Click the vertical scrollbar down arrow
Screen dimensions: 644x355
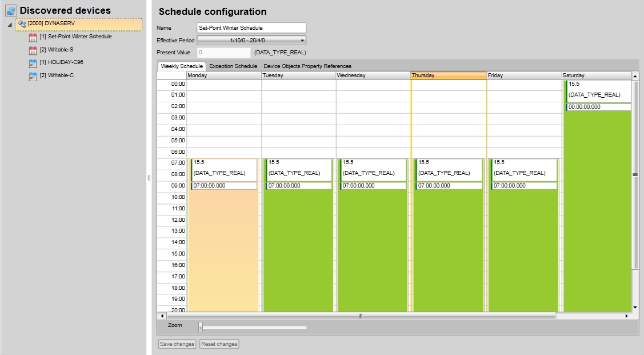(x=635, y=308)
